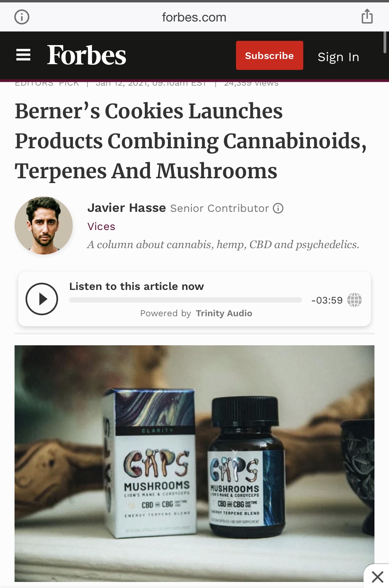Click Javier Hasse's profile photo
389x588 pixels.
click(44, 225)
